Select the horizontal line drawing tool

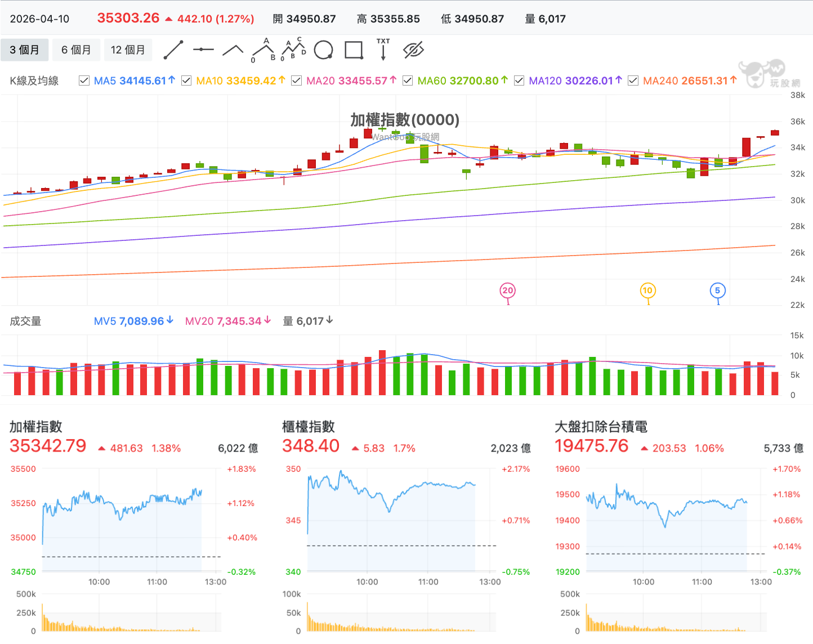point(203,50)
